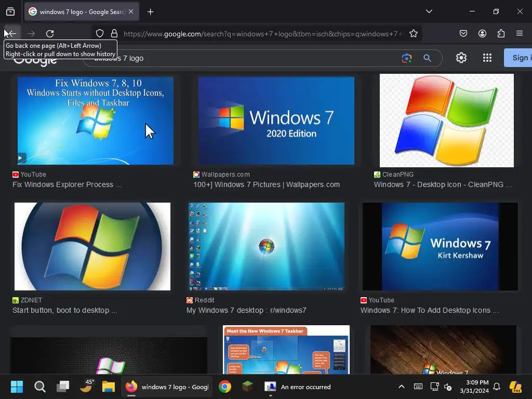Open the CleanPNG Windows flag image
Screen dimensions: 532x399
[446, 121]
